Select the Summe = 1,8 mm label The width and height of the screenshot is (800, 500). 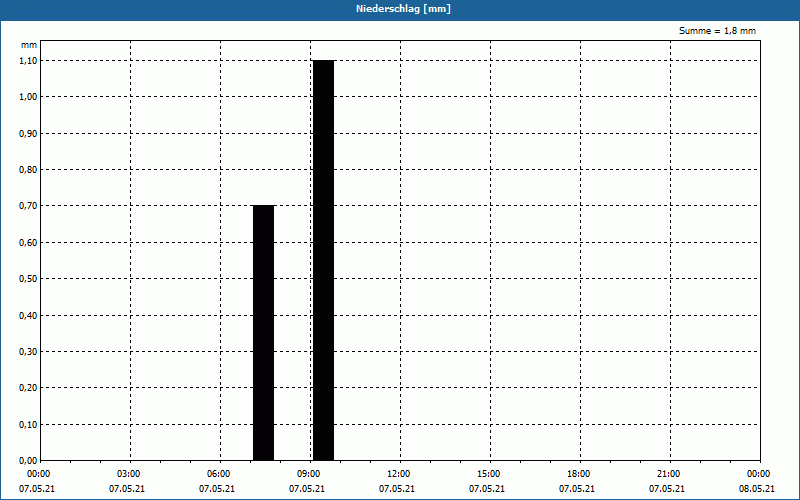717,31
